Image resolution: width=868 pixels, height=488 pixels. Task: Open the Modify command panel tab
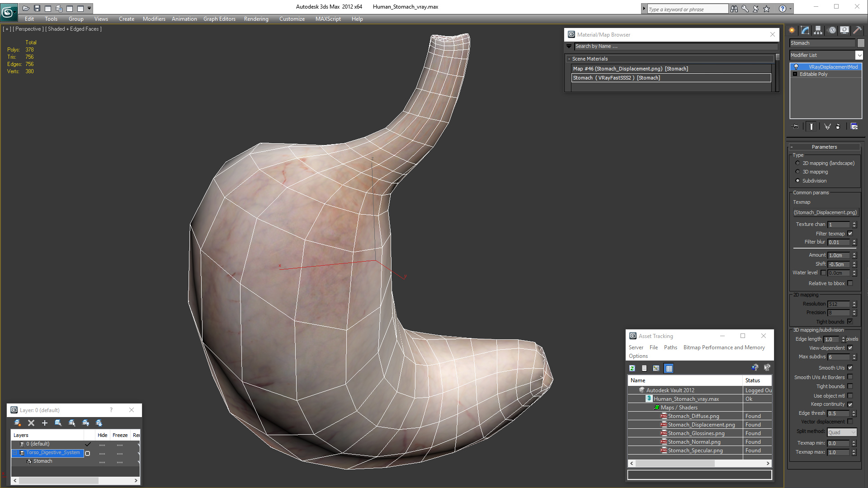tap(805, 30)
